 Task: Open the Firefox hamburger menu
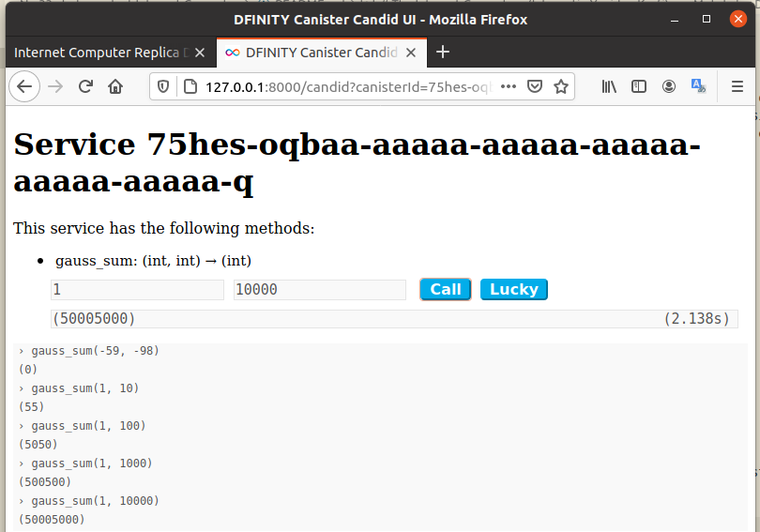(737, 86)
